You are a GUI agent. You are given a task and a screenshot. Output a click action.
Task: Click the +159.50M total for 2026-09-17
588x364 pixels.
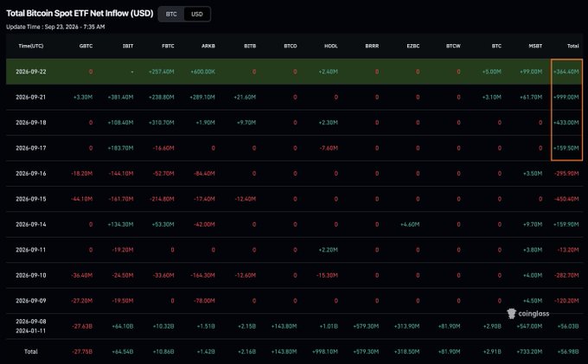[566, 148]
